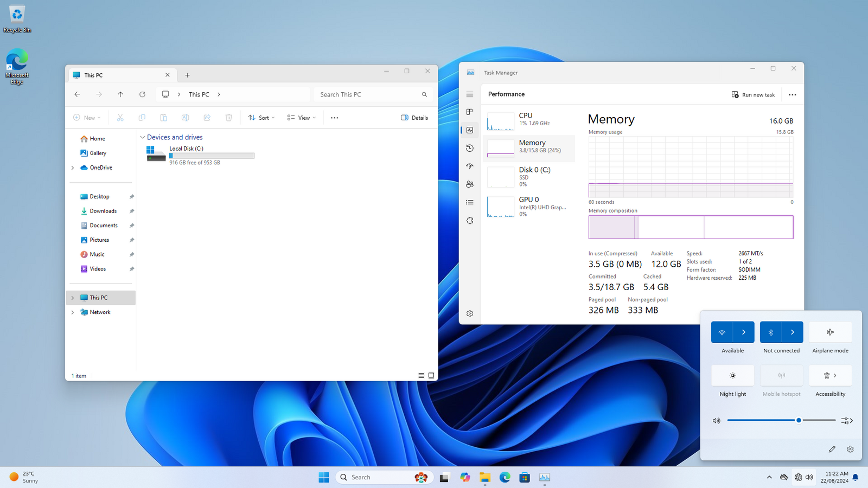This screenshot has width=868, height=488.
Task: Open Task Manager more options ellipsis
Action: pyautogui.click(x=793, y=95)
